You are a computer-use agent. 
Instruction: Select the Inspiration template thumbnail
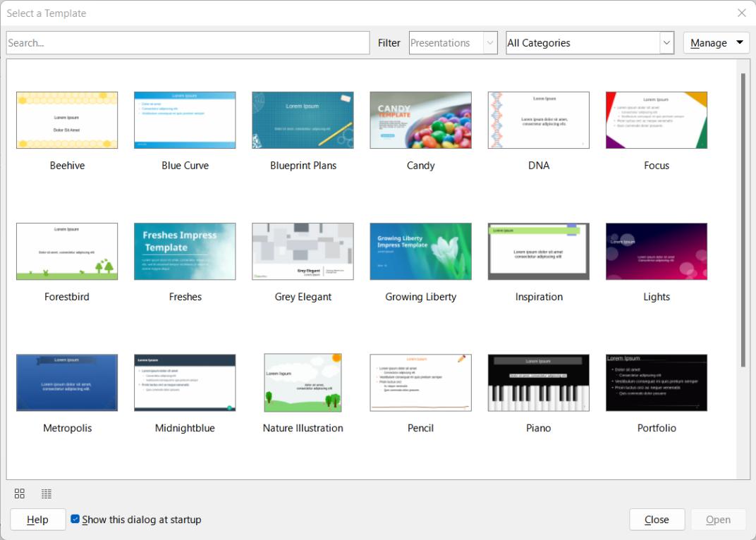539,251
